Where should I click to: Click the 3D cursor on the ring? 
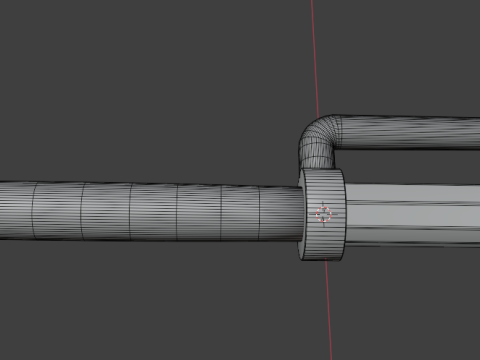tap(323, 214)
